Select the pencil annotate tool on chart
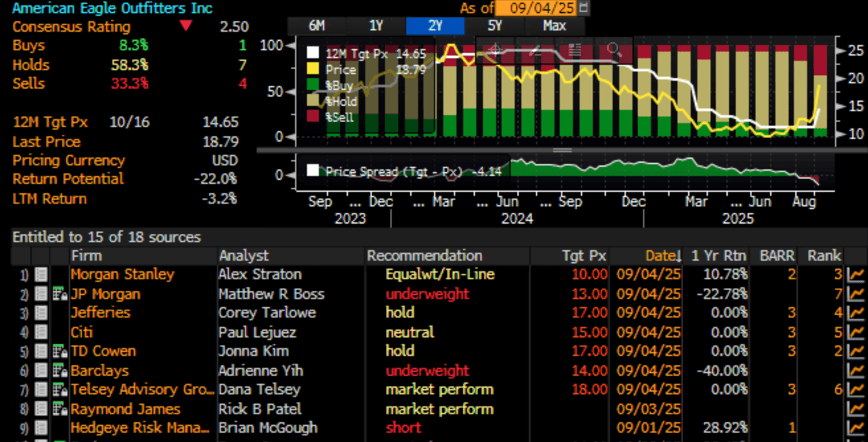 [x=534, y=50]
